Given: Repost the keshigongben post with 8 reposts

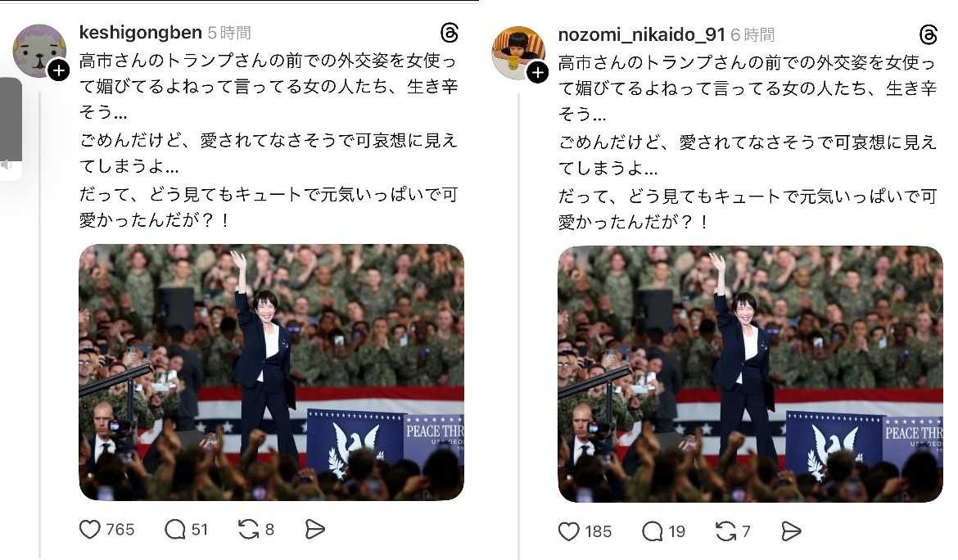Looking at the screenshot, I should (248, 529).
